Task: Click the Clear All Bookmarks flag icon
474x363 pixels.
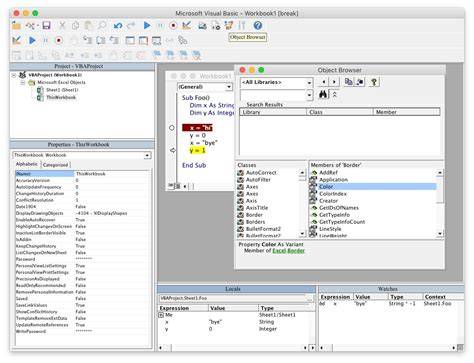Action: [x=197, y=55]
